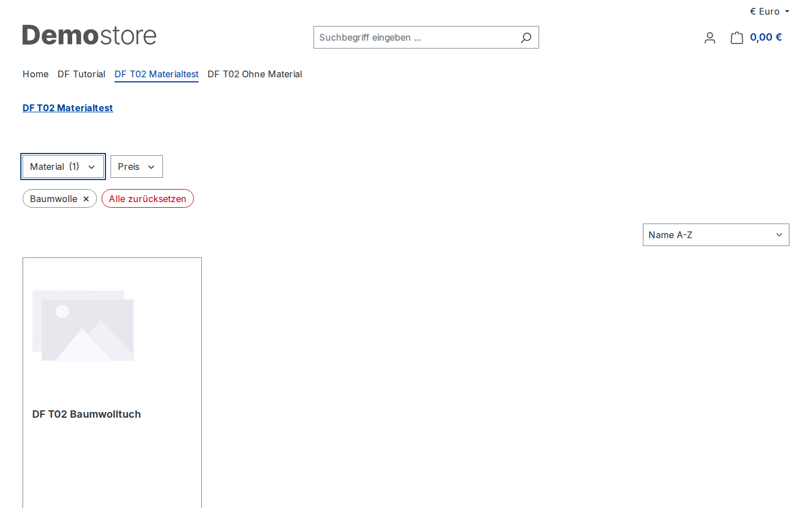The width and height of the screenshot is (812, 508).
Task: Open the Name A-Z sorting dropdown
Action: pos(716,235)
